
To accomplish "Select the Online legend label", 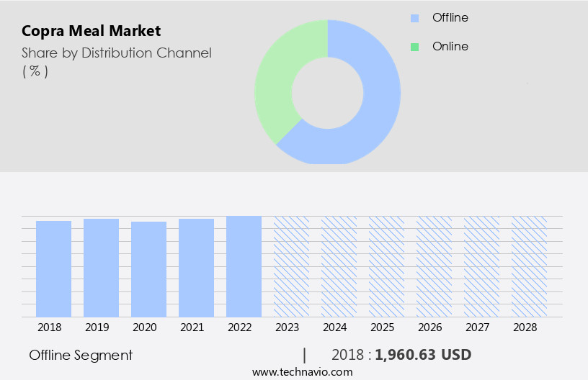I will (450, 47).
